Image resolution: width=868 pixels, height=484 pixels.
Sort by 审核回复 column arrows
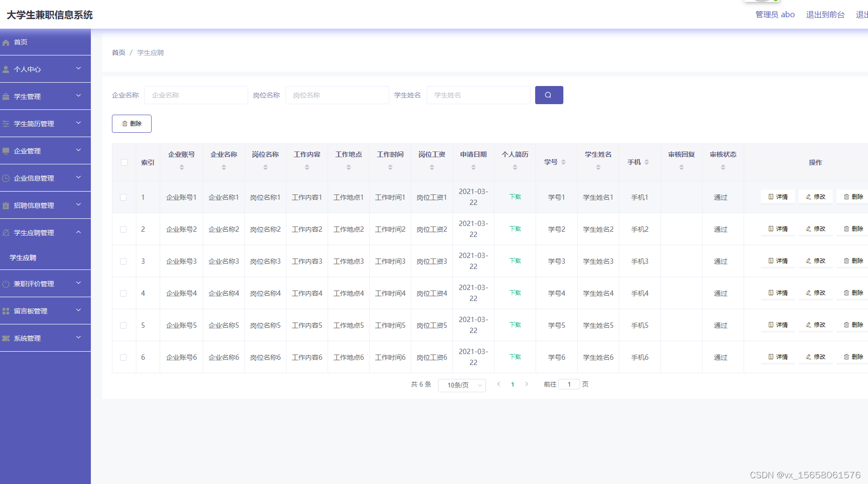[681, 167]
